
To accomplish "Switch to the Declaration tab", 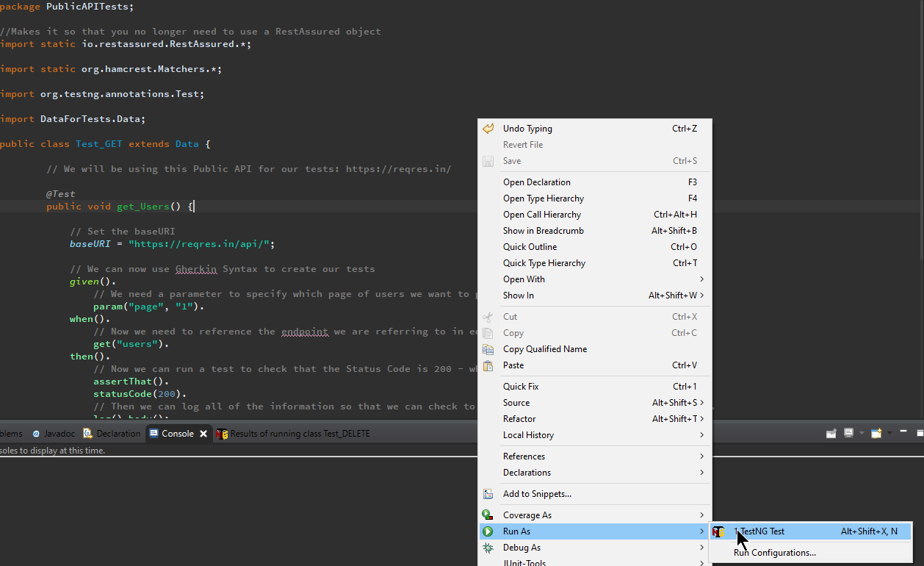I will coord(112,434).
